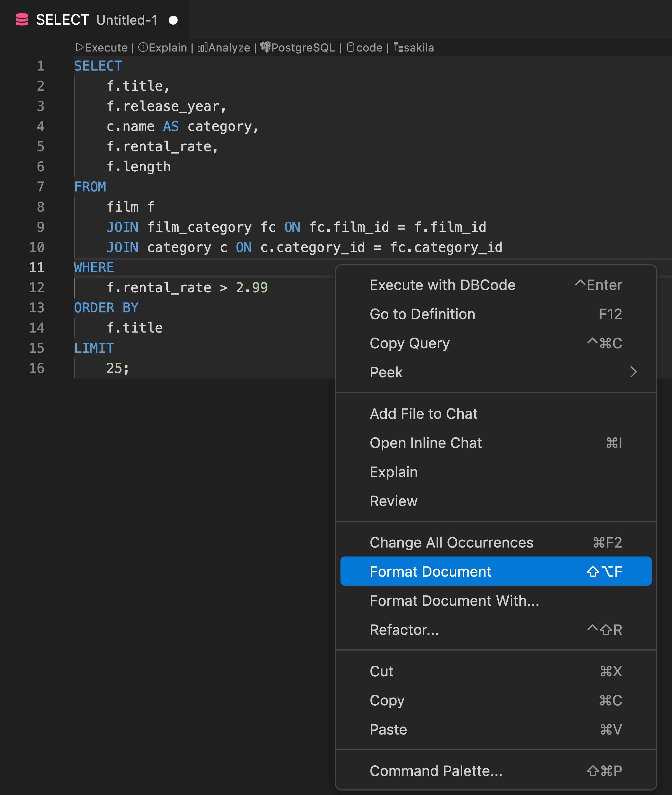Choose Format Document from the context menu

pos(430,571)
